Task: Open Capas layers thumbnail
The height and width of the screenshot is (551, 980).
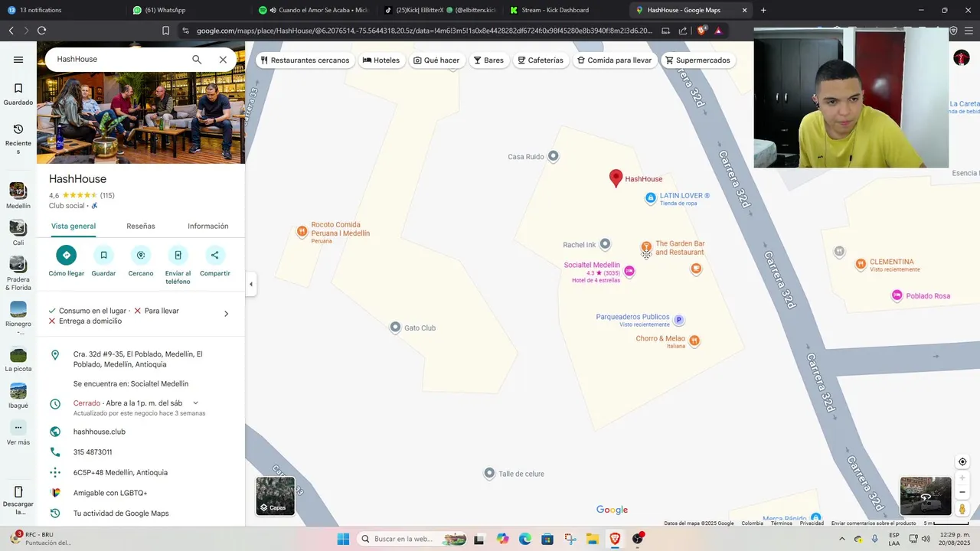Action: pos(276,496)
